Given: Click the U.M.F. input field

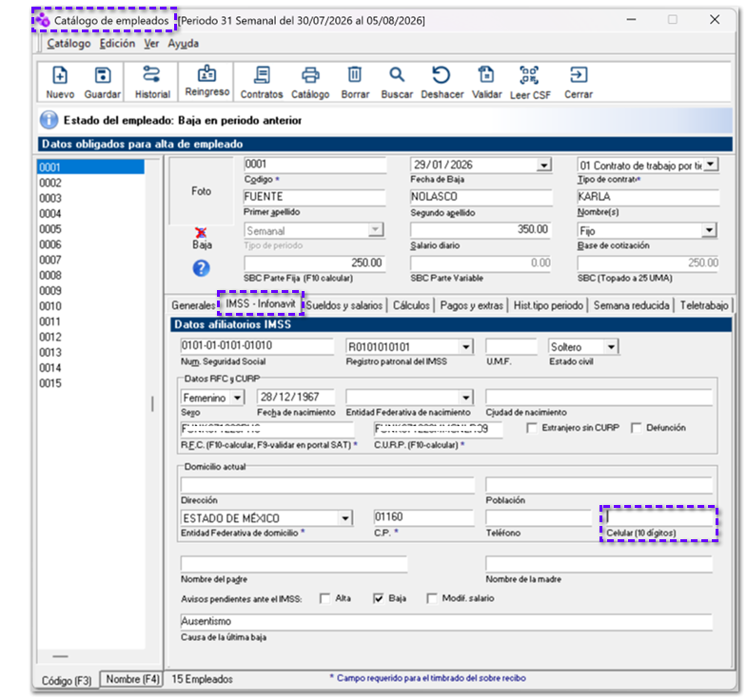Looking at the screenshot, I should pyautogui.click(x=511, y=346).
